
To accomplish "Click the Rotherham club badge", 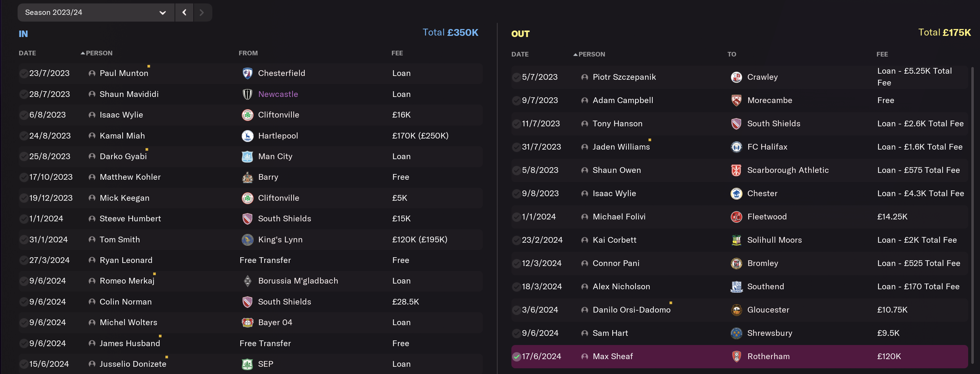I will (736, 356).
